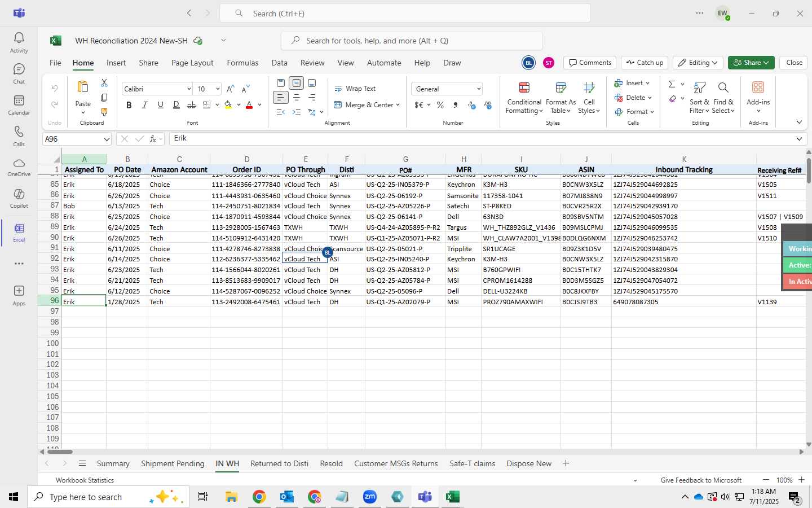Open Find & Select dropdown
This screenshot has height=508, width=812.
tap(723, 98)
